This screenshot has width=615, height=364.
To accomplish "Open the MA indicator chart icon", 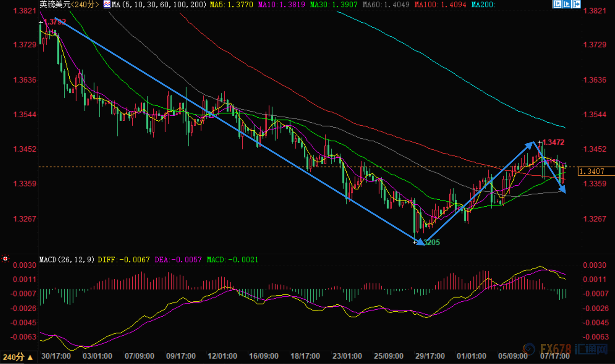I will (107, 5).
